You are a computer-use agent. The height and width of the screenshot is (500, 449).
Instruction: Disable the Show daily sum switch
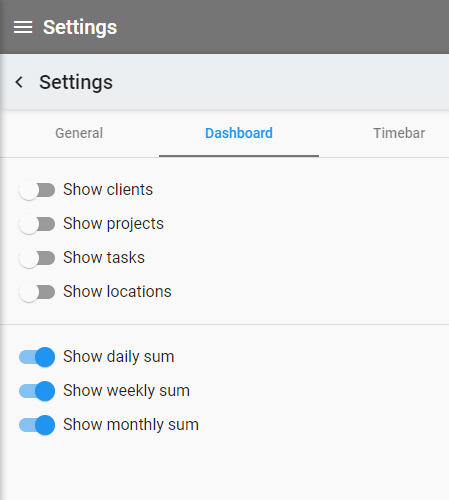(37, 357)
